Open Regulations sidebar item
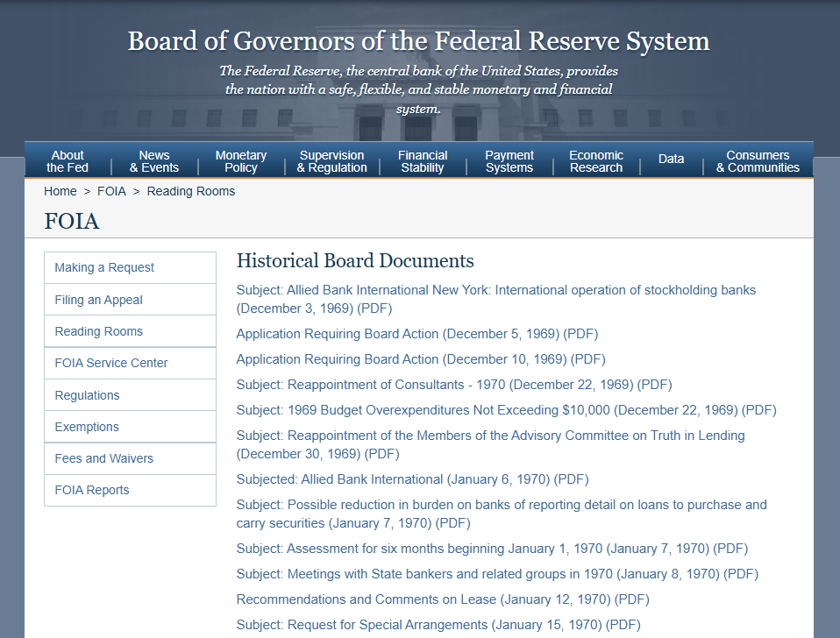 point(130,395)
